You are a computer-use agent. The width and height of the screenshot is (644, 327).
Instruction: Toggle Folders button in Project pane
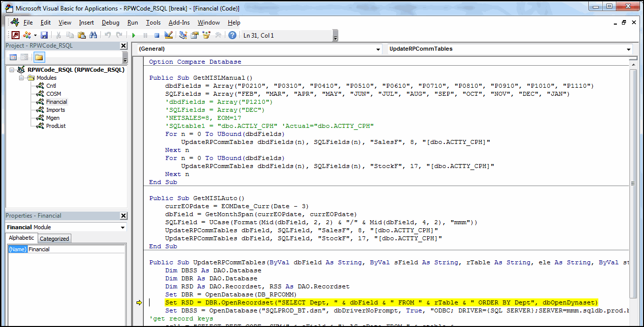tap(39, 57)
